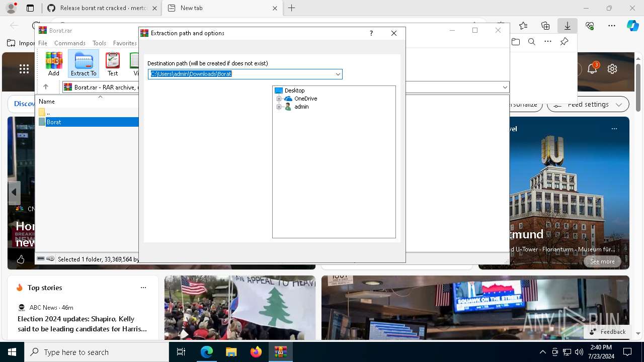644x362 pixels.
Task: Open the Commands menu in WinRAR
Action: point(70,43)
